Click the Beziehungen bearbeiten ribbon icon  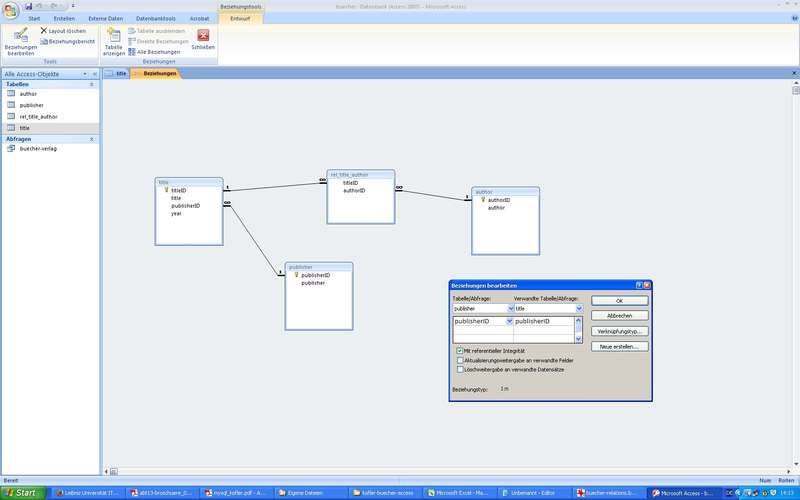click(19, 37)
